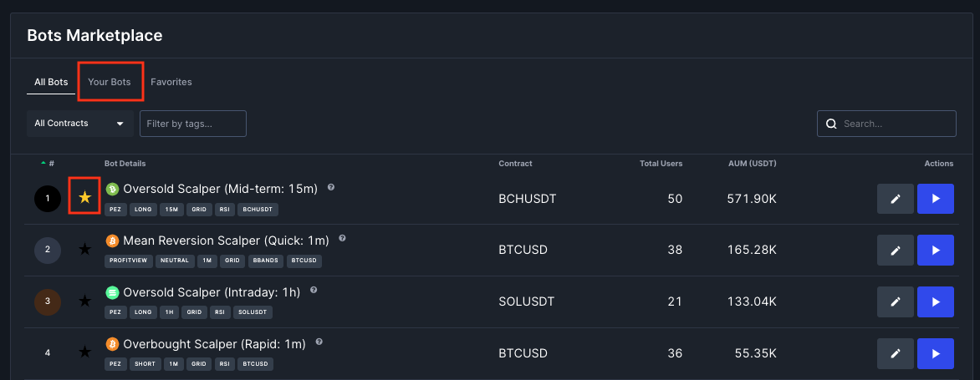
Task: Click pencil icon for Mean Reversion Scalper
Action: pyautogui.click(x=895, y=251)
